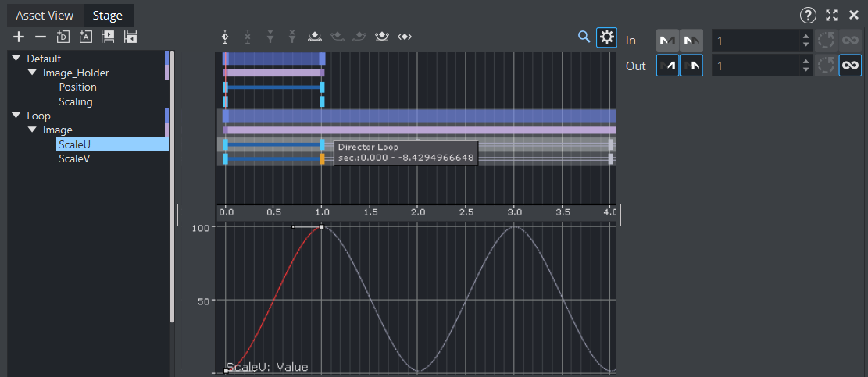
Task: Click the orange keyframe on ScaleV track
Action: [322, 158]
